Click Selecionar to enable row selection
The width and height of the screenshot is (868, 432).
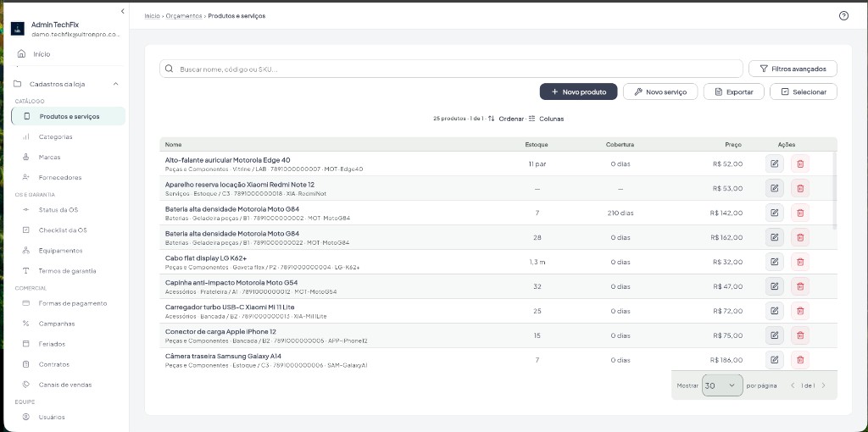point(804,91)
